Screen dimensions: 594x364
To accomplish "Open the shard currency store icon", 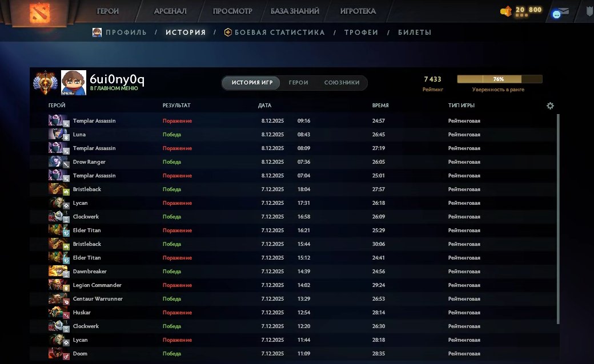I will pyautogui.click(x=507, y=10).
